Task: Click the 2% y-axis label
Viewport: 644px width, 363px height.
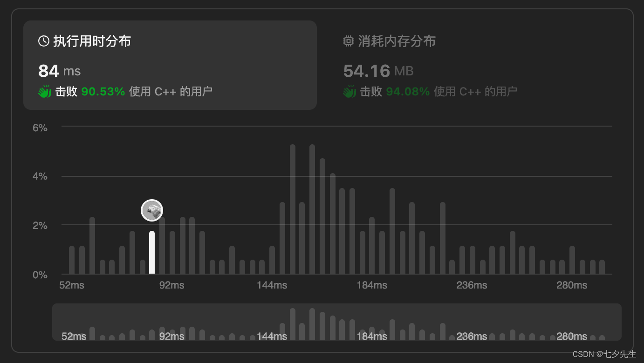Action: [x=40, y=226]
